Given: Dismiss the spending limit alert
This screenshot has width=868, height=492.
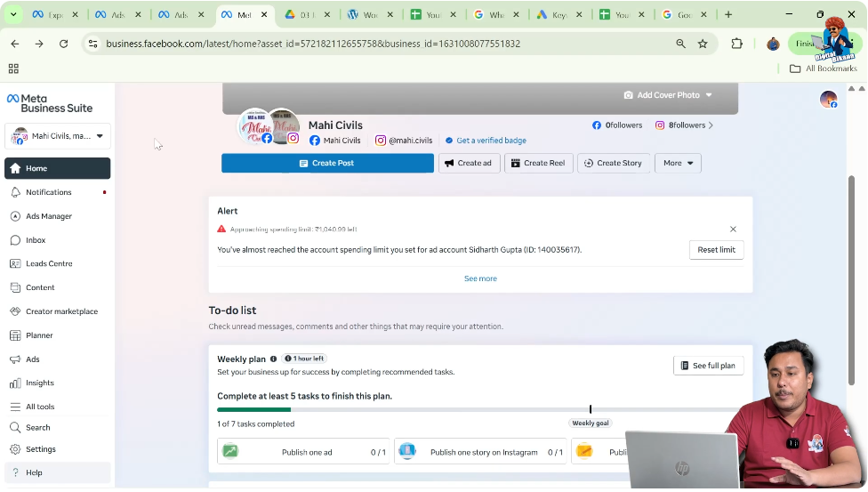Looking at the screenshot, I should pos(733,230).
